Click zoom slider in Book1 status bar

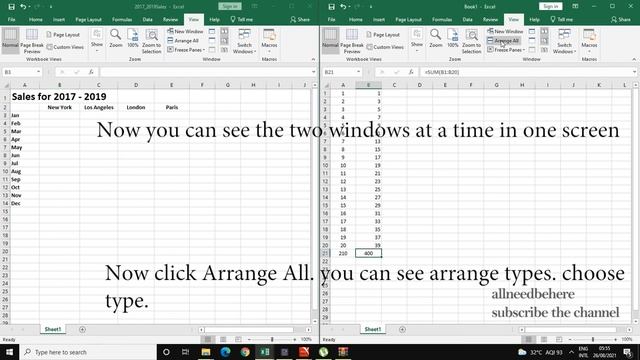593,339
